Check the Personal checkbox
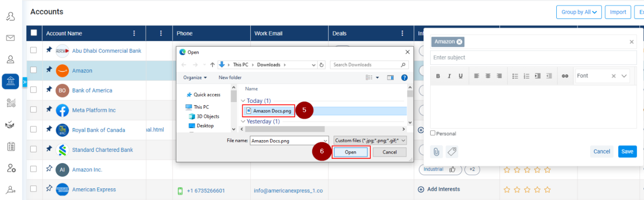 [433, 133]
